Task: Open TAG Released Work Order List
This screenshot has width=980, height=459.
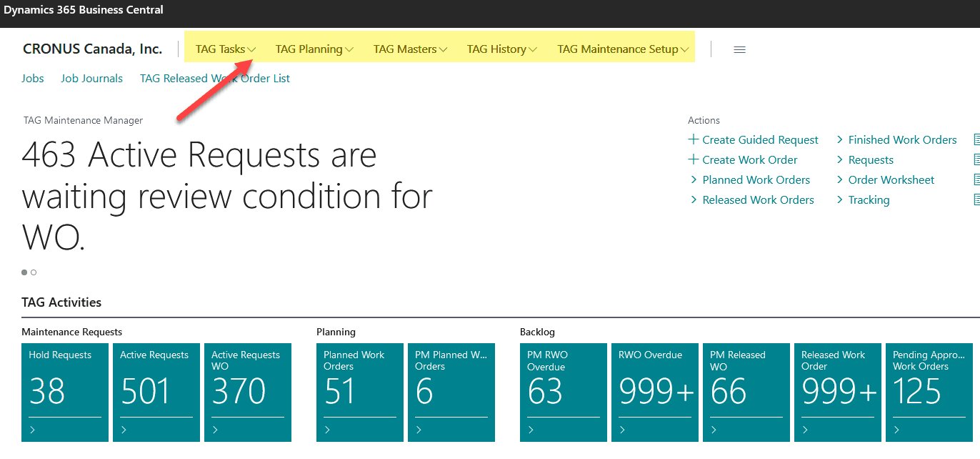Action: click(x=215, y=79)
